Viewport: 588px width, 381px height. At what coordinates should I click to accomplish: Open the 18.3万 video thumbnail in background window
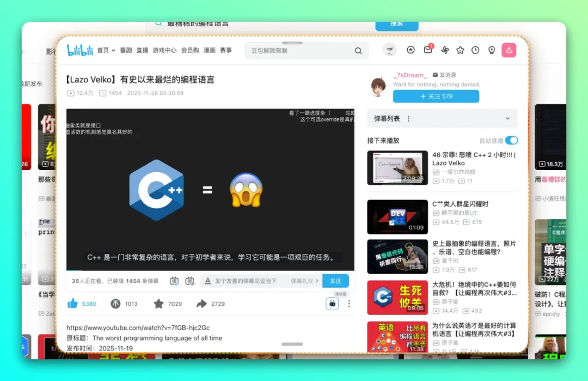(550, 137)
